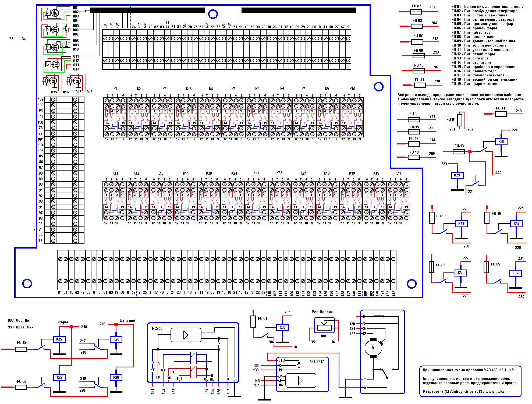The image size is (532, 404).
Task: Click the K22 relay module label
Action: coord(279,173)
